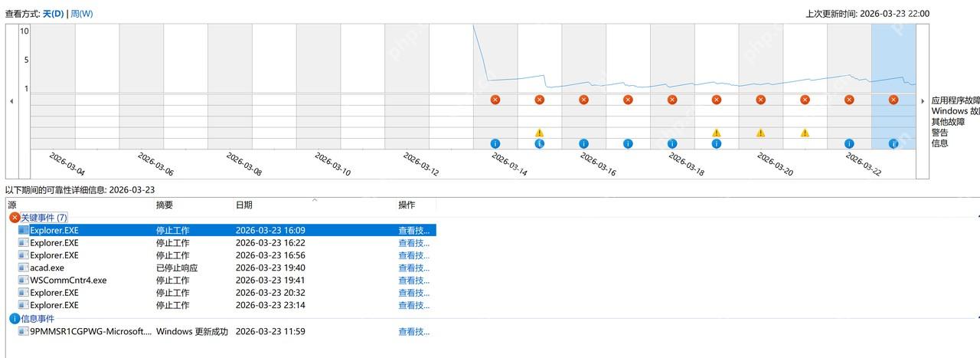This screenshot has width=980, height=358.
Task: Click the info icon in highlighted 2026-03-23 column
Action: point(893,143)
